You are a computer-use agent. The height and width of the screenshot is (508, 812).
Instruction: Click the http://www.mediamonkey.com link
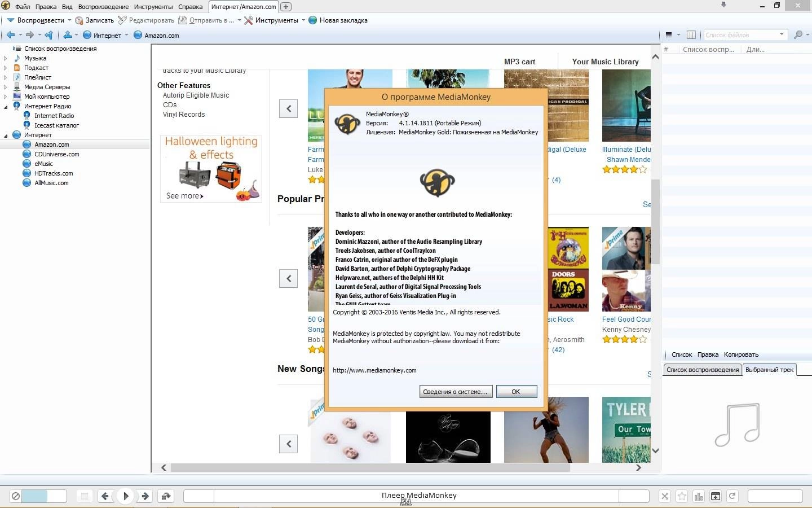374,370
